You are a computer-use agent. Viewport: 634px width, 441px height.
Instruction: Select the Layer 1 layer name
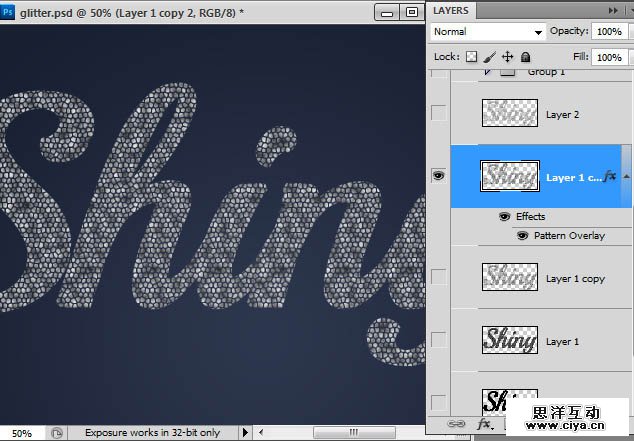(562, 342)
